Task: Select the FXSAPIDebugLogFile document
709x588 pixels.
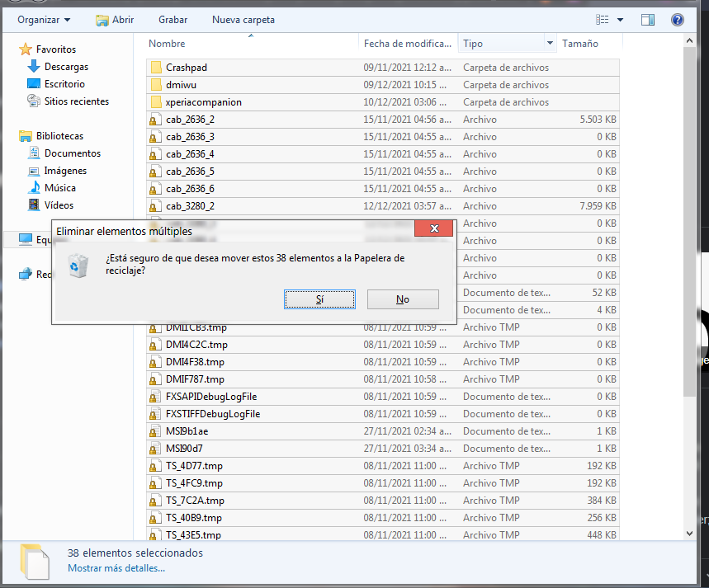Action: [382, 397]
